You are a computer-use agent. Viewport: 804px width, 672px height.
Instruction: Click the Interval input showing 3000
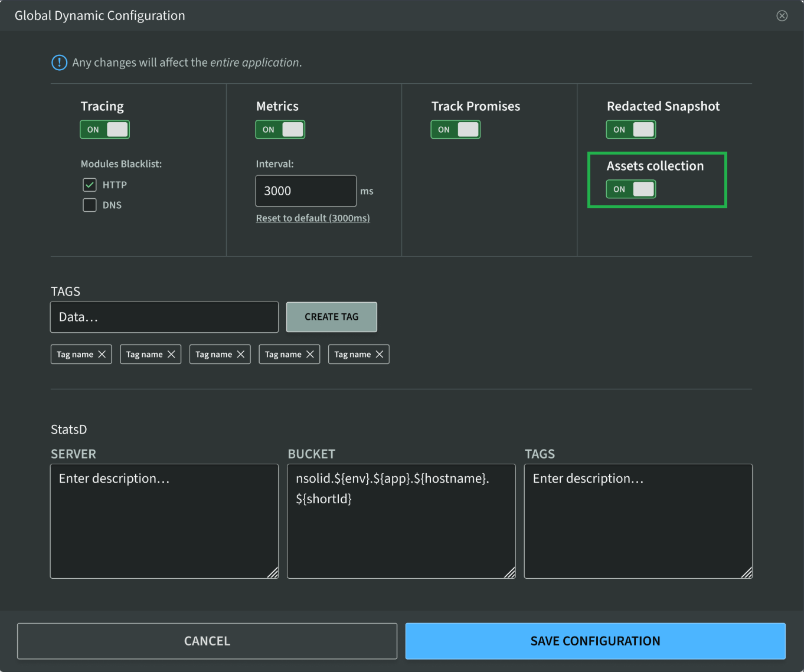tap(305, 191)
